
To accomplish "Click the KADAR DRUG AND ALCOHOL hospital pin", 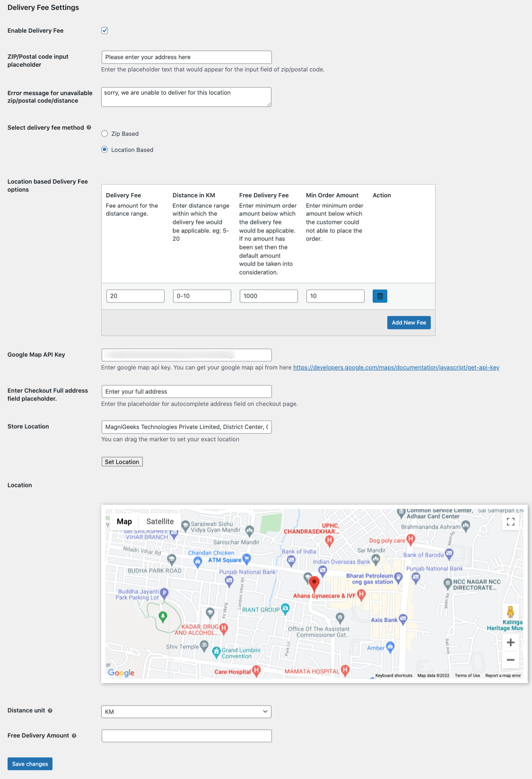I will click(224, 629).
